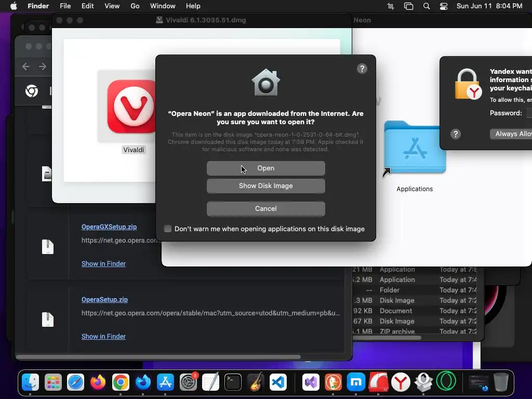The height and width of the screenshot is (399, 532).
Task: Open Yandex browser from the Dock
Action: click(401, 382)
